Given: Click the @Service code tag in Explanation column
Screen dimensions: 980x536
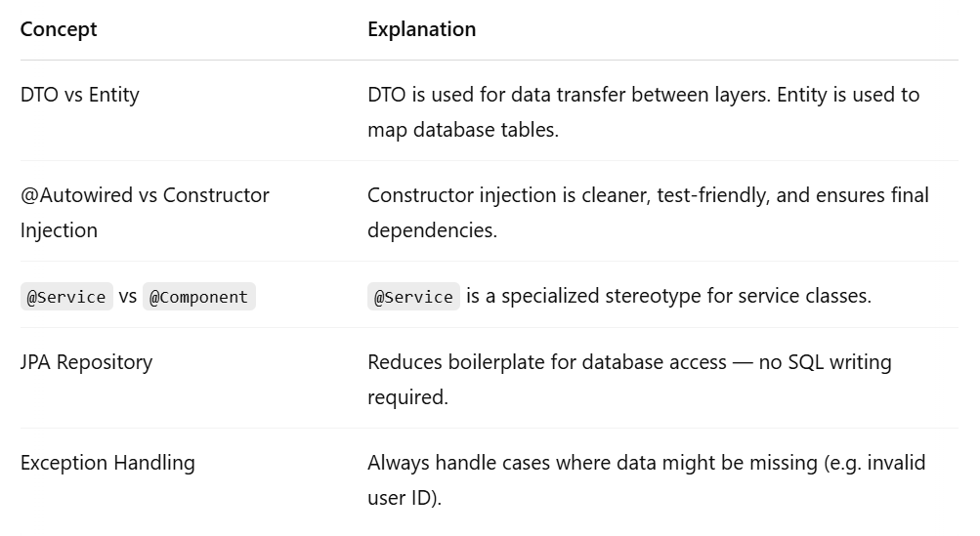Looking at the screenshot, I should tap(413, 297).
